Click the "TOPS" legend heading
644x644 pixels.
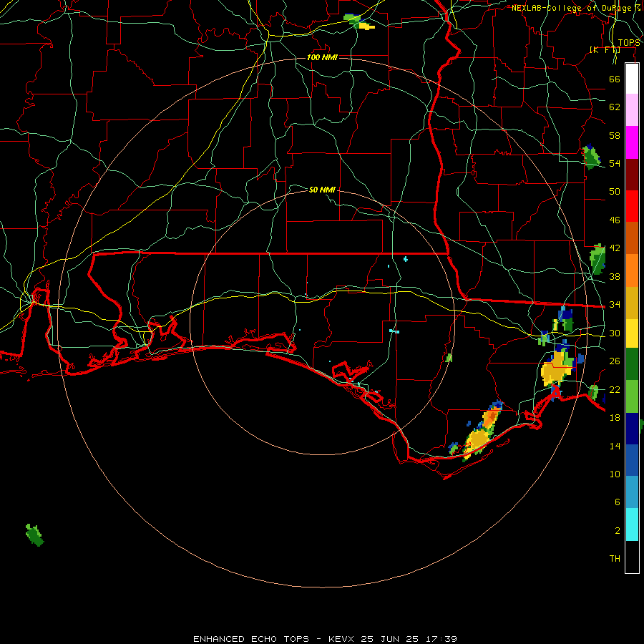(x=629, y=43)
